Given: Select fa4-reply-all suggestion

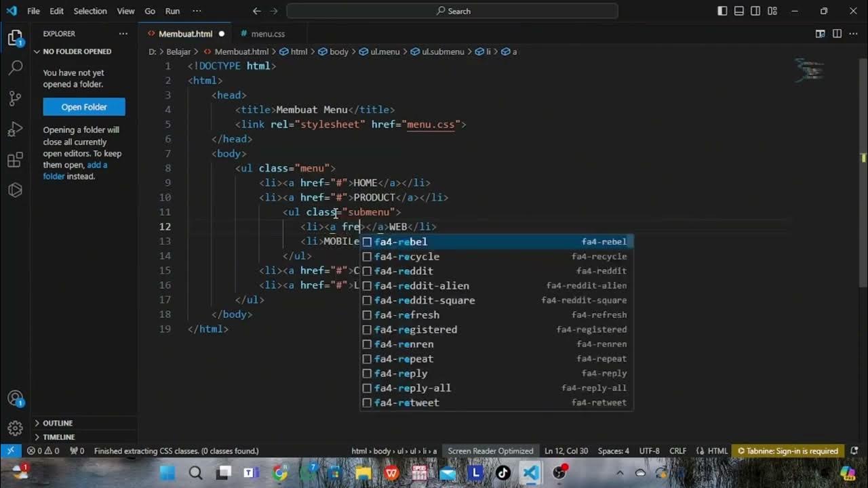Looking at the screenshot, I should pos(496,388).
